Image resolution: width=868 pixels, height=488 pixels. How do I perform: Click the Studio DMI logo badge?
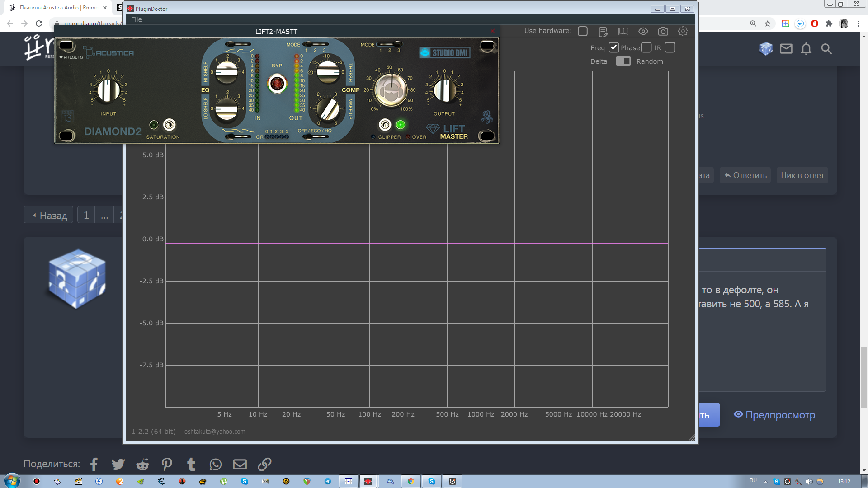pyautogui.click(x=445, y=53)
